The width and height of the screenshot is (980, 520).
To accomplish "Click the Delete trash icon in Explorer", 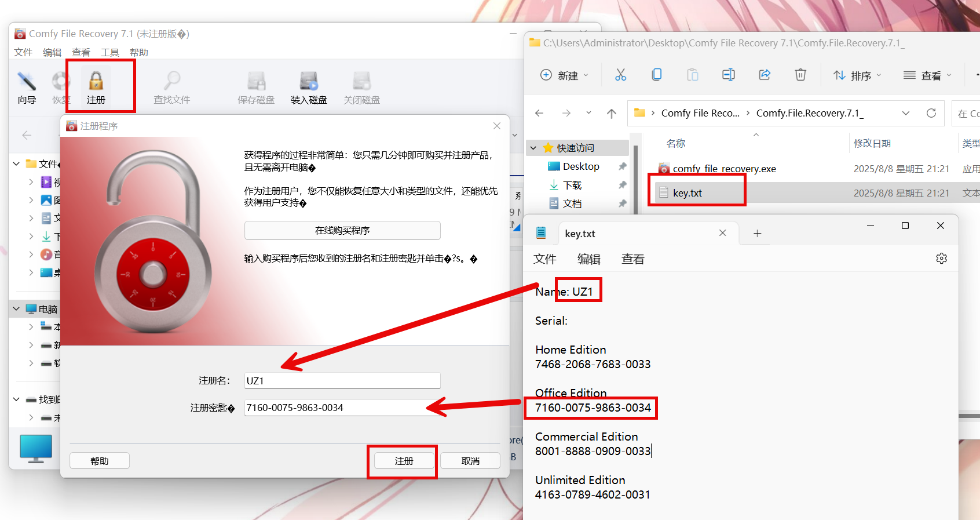I will tap(800, 75).
